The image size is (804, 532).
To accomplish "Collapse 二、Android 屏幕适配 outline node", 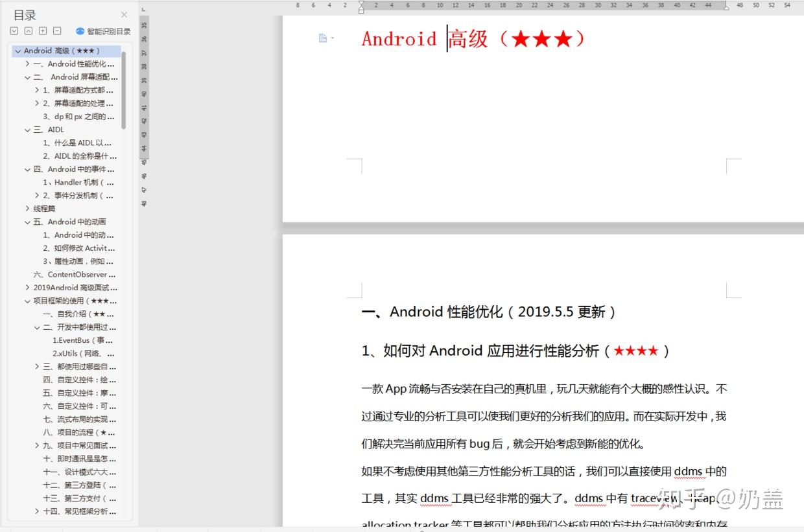I will click(x=27, y=77).
